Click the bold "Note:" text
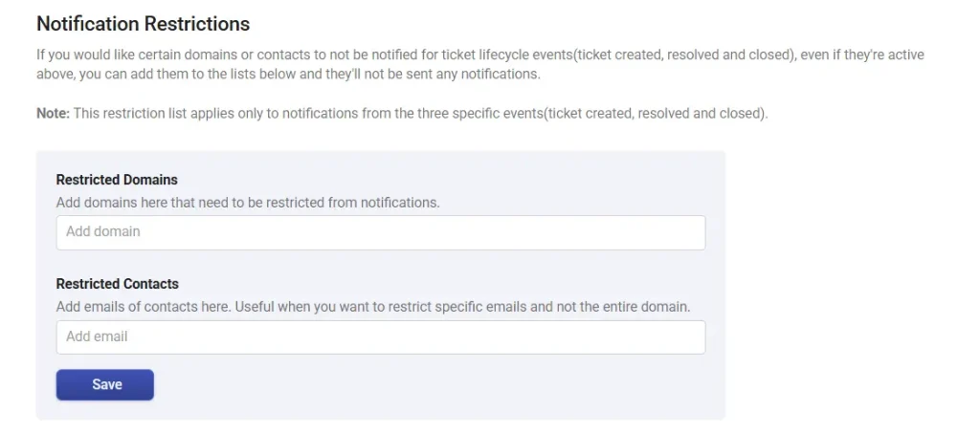This screenshot has height=434, width=980. (x=52, y=114)
